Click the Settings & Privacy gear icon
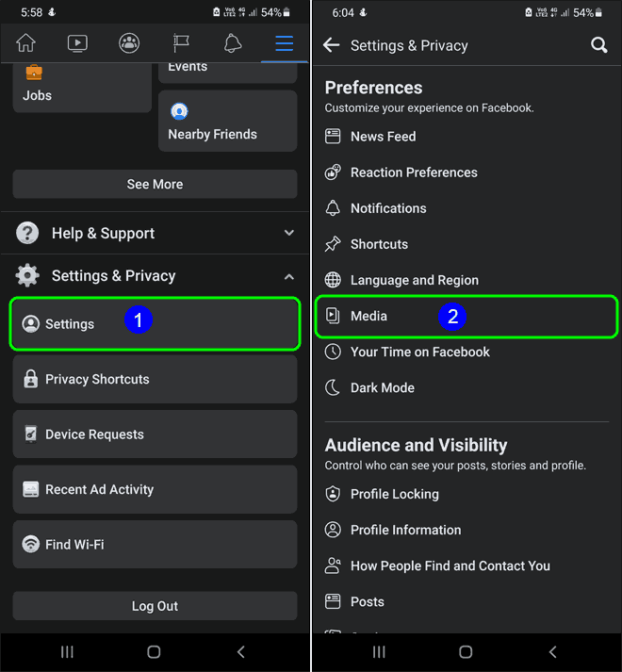Image resolution: width=622 pixels, height=672 pixels. (27, 275)
